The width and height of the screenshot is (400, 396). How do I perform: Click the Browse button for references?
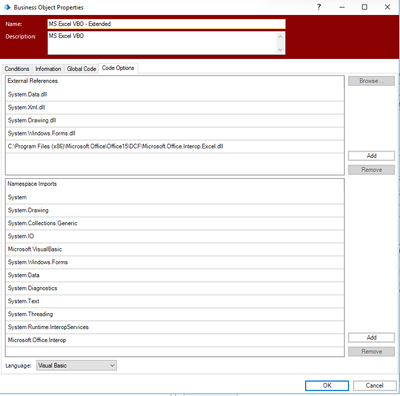pos(371,81)
